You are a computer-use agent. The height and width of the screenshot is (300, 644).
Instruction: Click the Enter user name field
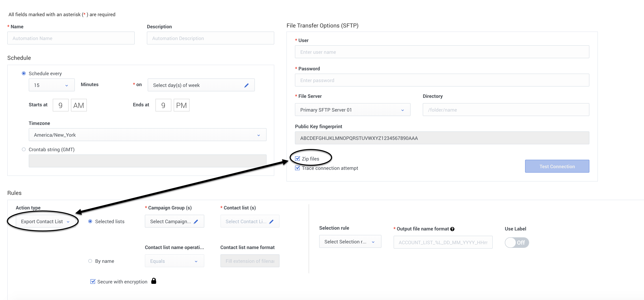[x=442, y=52]
